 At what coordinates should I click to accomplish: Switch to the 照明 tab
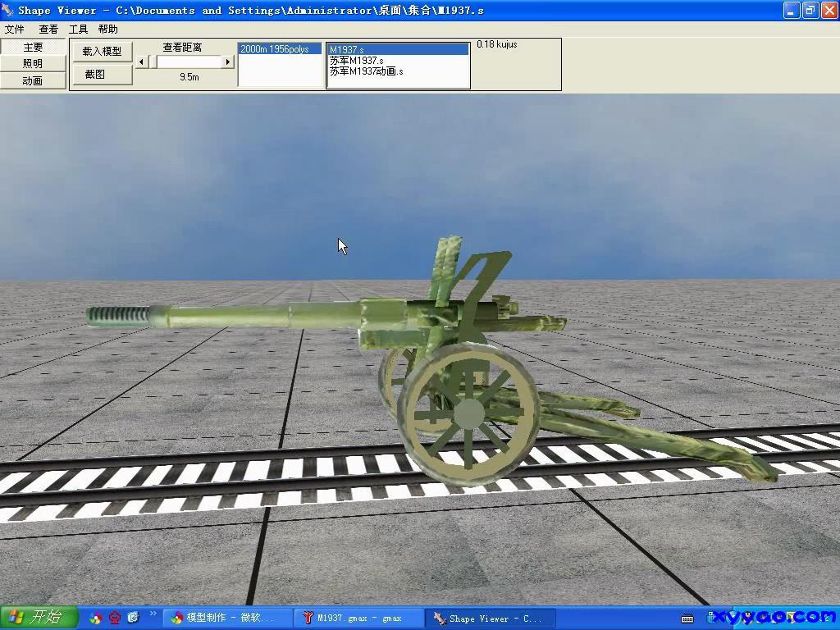point(33,64)
